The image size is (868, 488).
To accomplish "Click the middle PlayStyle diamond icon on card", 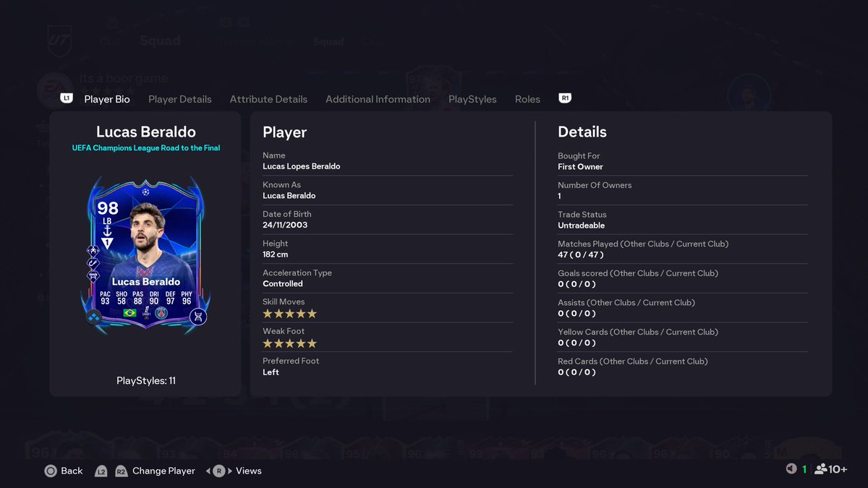I will pos(93,264).
